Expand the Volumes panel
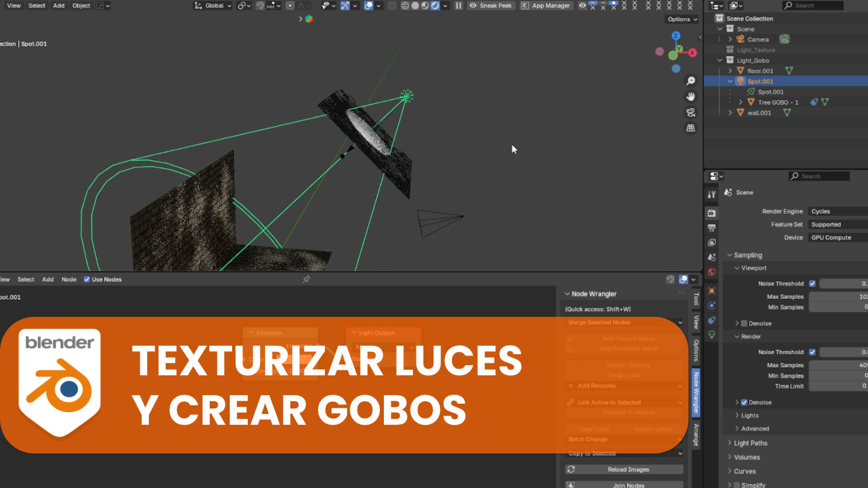 click(x=746, y=457)
